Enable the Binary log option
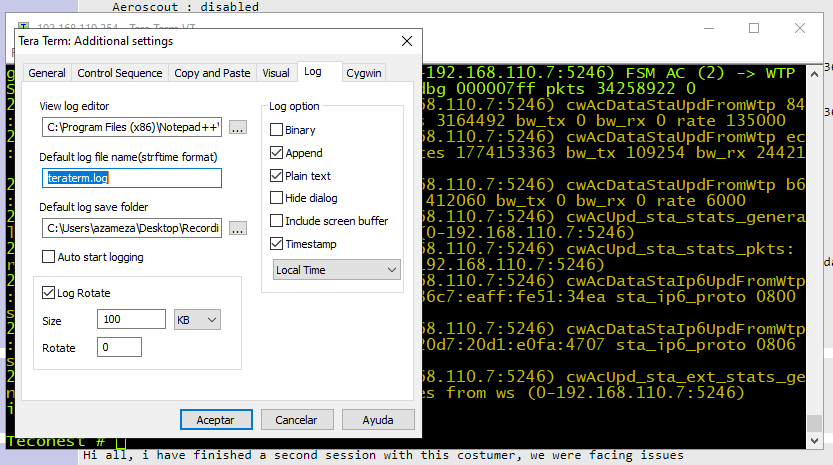 276,130
